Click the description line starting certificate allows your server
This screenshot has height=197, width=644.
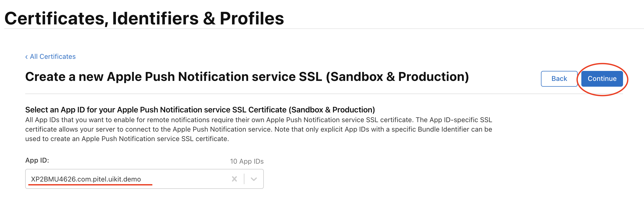(259, 129)
